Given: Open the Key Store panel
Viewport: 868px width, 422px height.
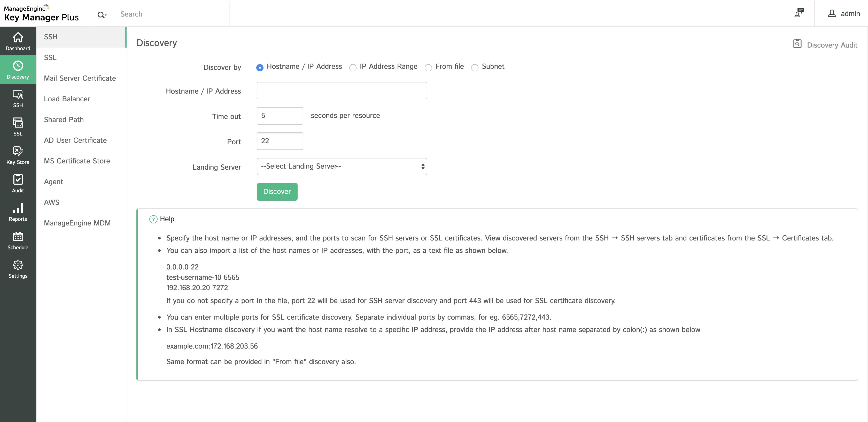Looking at the screenshot, I should [18, 155].
